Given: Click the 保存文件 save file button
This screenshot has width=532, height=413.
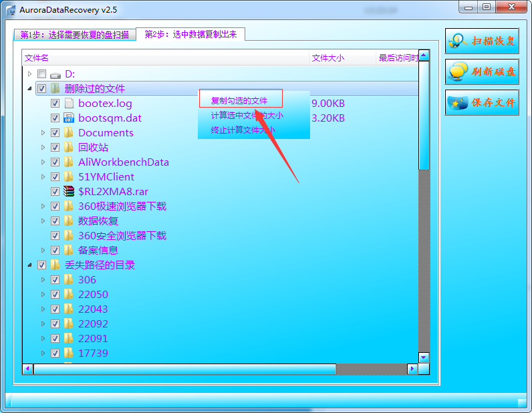Looking at the screenshot, I should pyautogui.click(x=482, y=103).
